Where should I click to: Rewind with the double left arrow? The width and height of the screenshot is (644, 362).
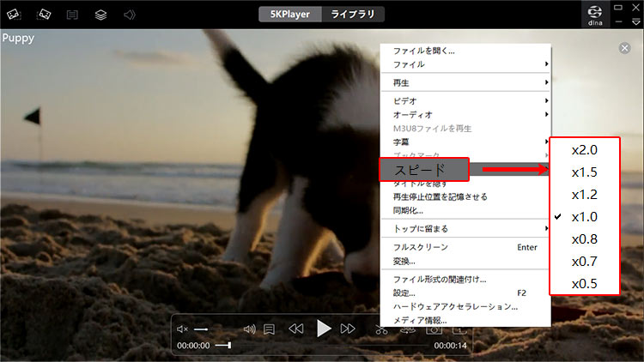coord(295,329)
